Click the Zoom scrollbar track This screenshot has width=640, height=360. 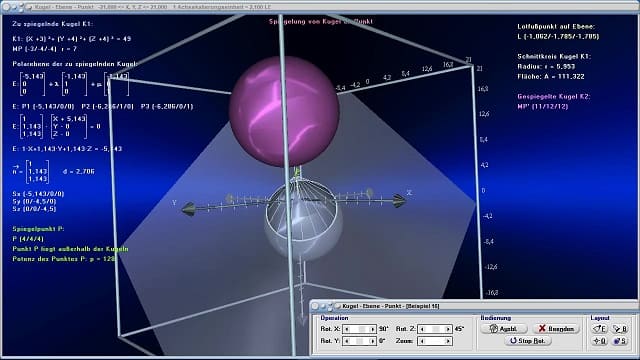[435, 341]
